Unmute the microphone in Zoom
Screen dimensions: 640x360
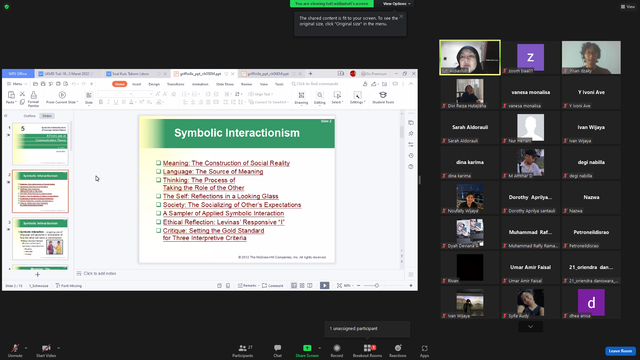15,350
